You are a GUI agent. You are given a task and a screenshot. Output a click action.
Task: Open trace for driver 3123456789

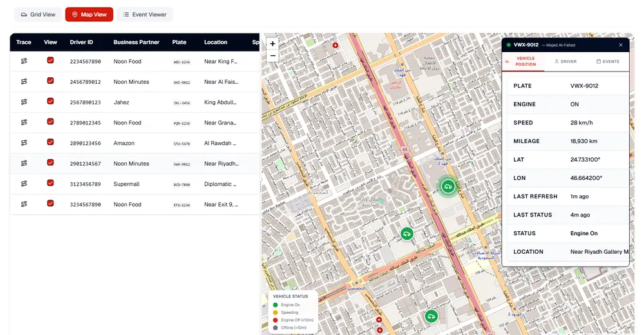click(24, 184)
